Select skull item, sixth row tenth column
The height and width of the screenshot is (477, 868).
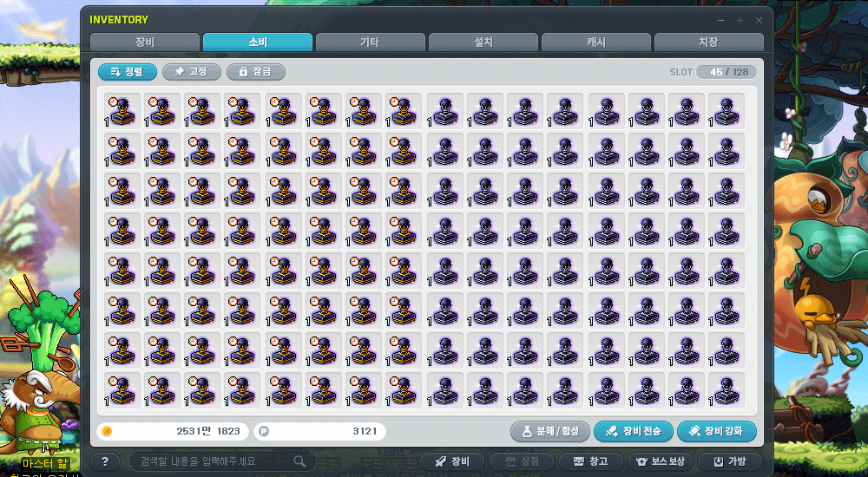[485, 310]
